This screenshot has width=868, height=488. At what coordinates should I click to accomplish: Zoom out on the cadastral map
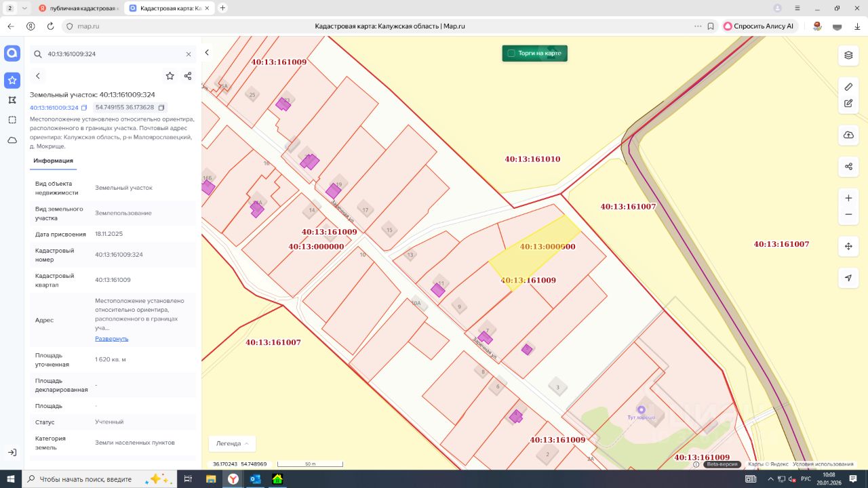pos(848,215)
